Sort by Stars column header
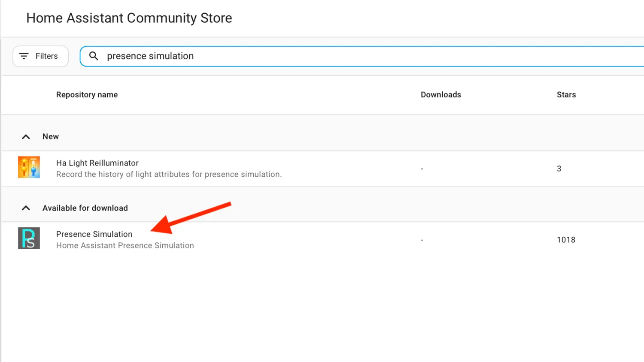Viewport: 644px width, 362px height. tap(566, 95)
